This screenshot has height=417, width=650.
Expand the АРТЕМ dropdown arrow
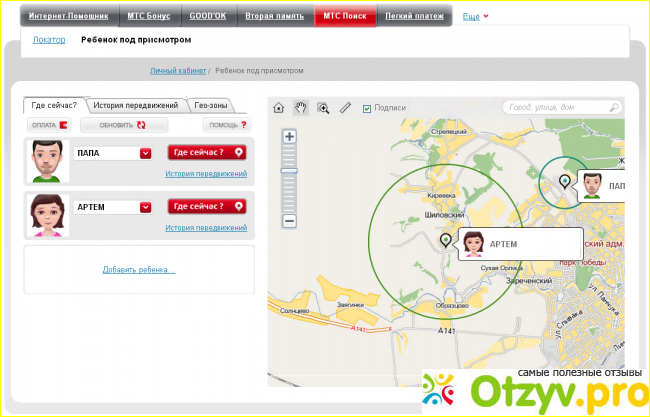(146, 207)
